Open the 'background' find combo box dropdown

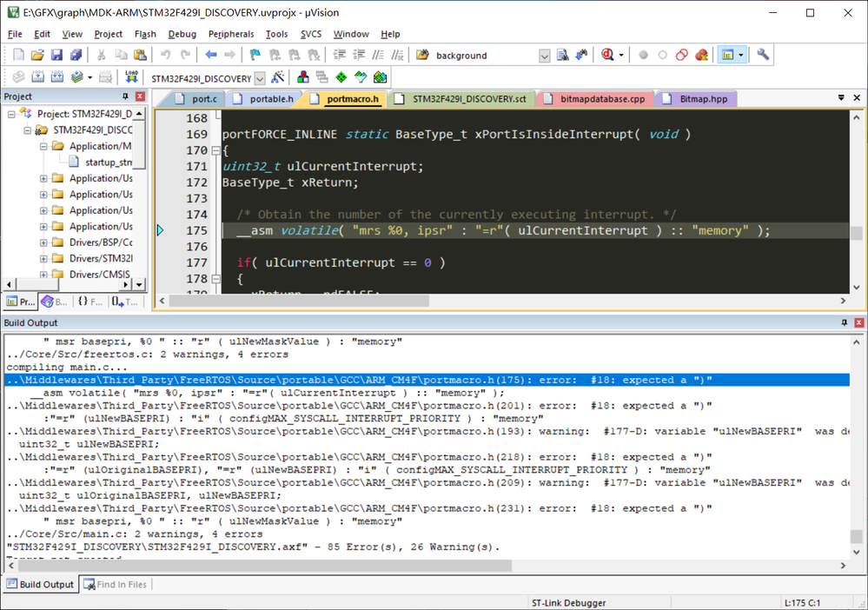545,56
